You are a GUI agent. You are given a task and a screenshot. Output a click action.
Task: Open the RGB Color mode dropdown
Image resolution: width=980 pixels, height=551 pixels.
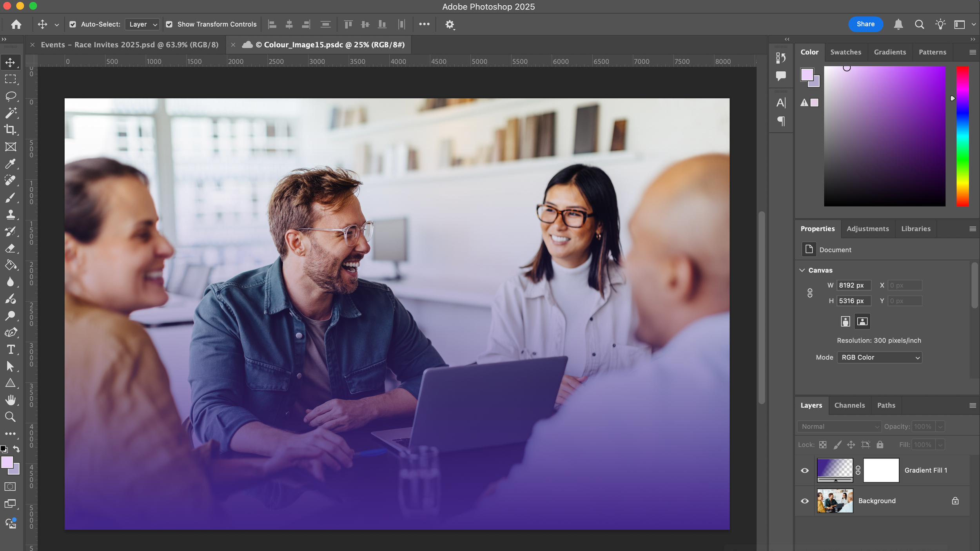[x=879, y=357]
